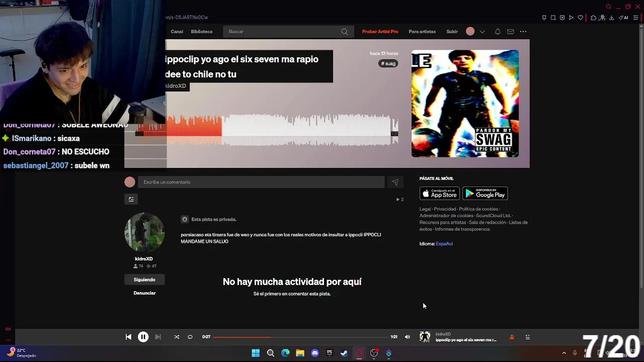The width and height of the screenshot is (644, 362).
Task: Click the Escribe un comentario field
Action: pyautogui.click(x=261, y=182)
